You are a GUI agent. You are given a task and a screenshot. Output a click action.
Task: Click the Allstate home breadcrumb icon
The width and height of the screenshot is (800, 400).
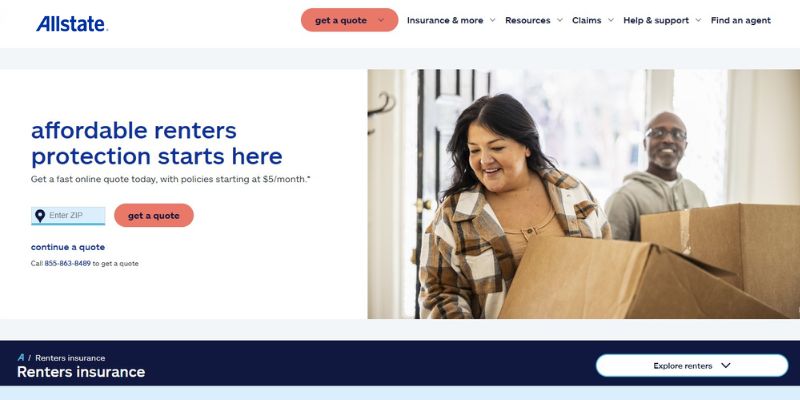[x=21, y=357]
